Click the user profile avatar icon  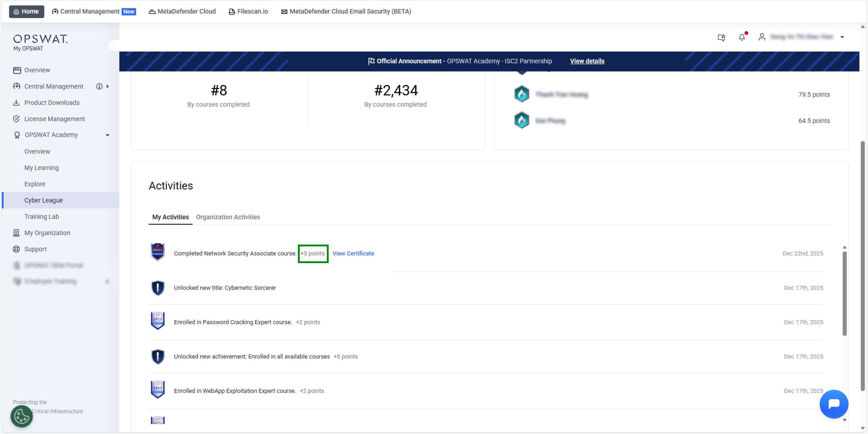tap(762, 37)
